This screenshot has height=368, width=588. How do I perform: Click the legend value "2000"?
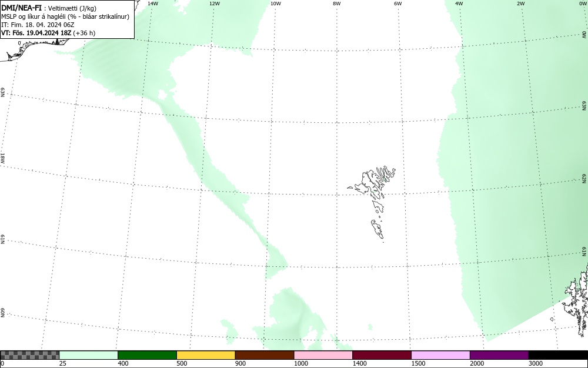pyautogui.click(x=477, y=363)
